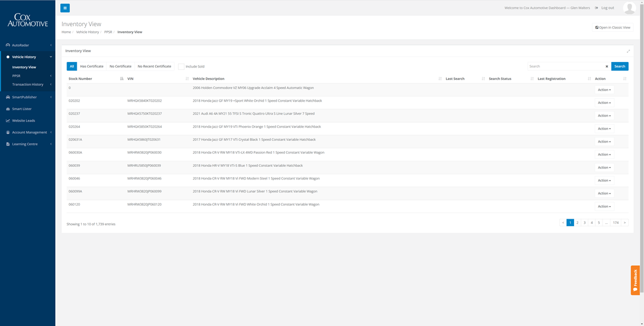644x326 pixels.
Task: Open Action dropdown for stock 060120
Action: click(x=604, y=206)
